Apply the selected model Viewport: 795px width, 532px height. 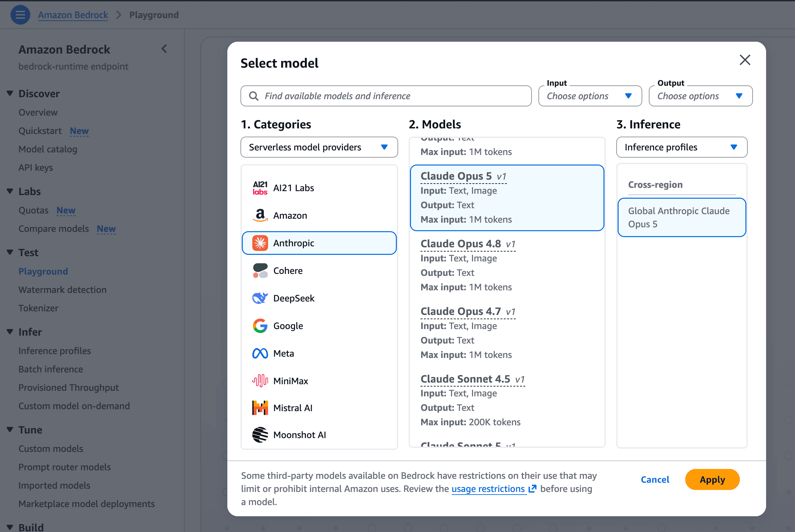pyautogui.click(x=712, y=479)
